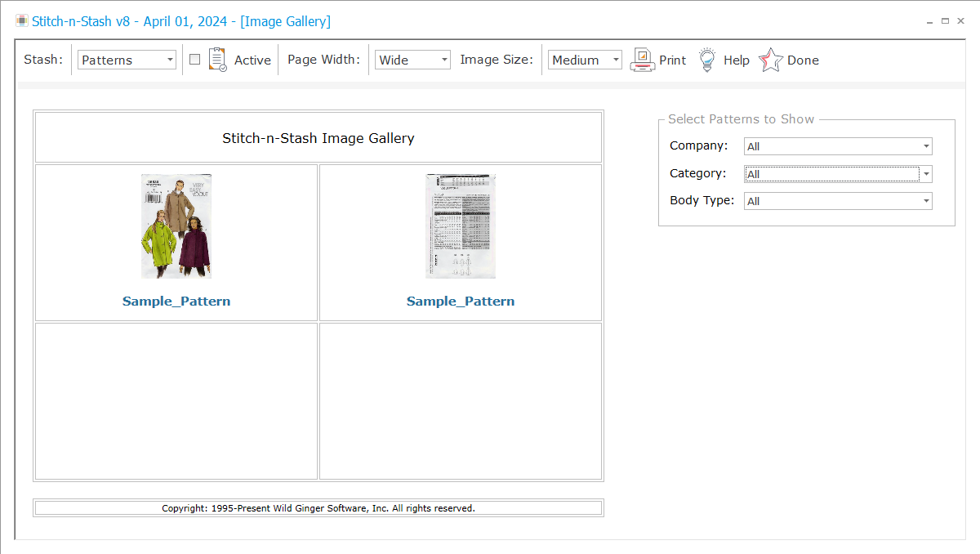Viewport: 980px width, 554px height.
Task: Click the Select Patterns to Show group label
Action: 742,119
